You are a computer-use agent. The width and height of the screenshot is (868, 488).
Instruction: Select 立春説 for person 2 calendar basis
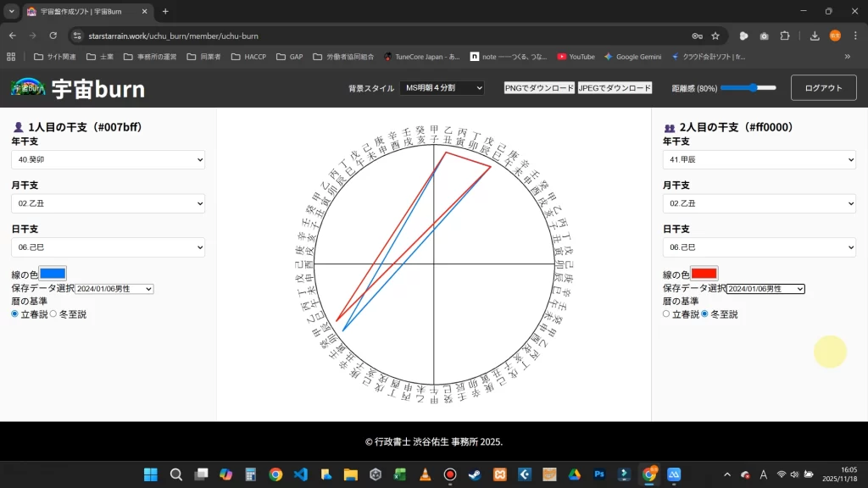pyautogui.click(x=666, y=314)
